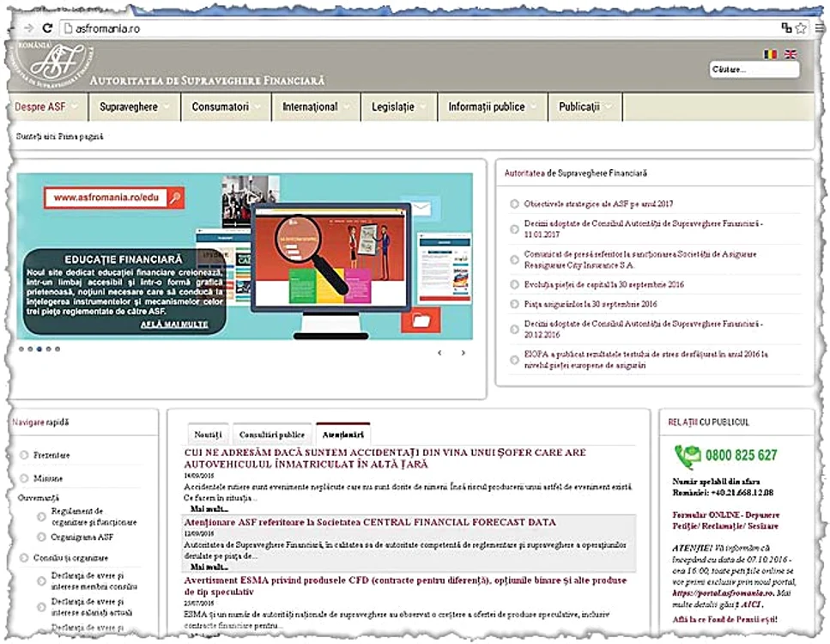This screenshot has height=644, width=830.
Task: Expand the Internațional menu
Action: (x=316, y=107)
